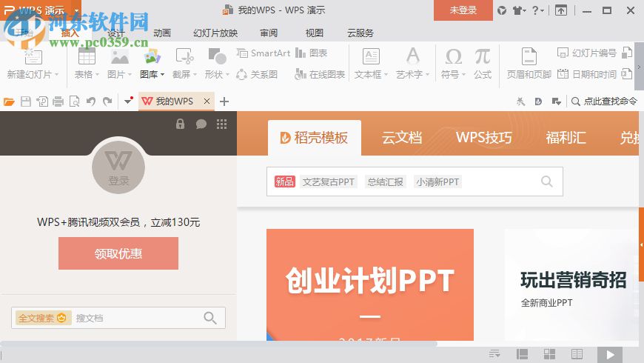Open the 视图 view ribbon tab
This screenshot has width=644, height=363.
click(314, 33)
